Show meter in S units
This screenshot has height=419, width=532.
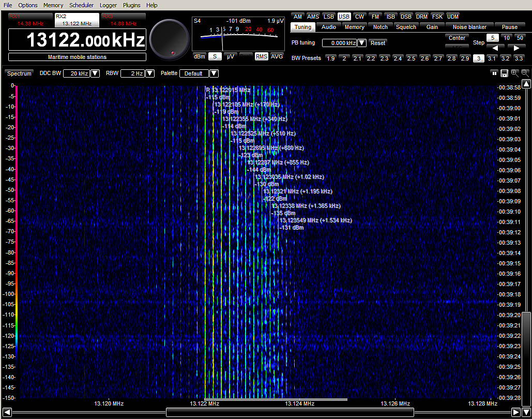(x=215, y=56)
